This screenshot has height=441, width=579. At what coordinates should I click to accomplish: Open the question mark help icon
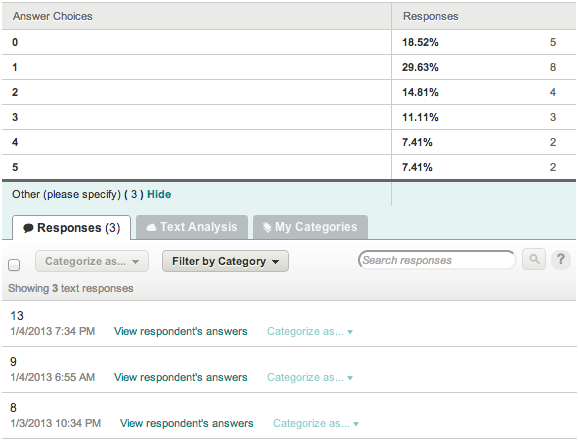point(561,259)
